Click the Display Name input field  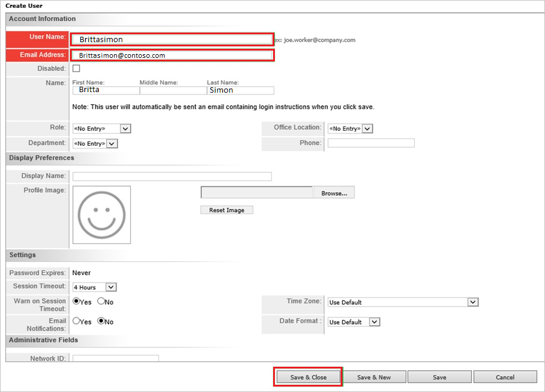(172, 176)
